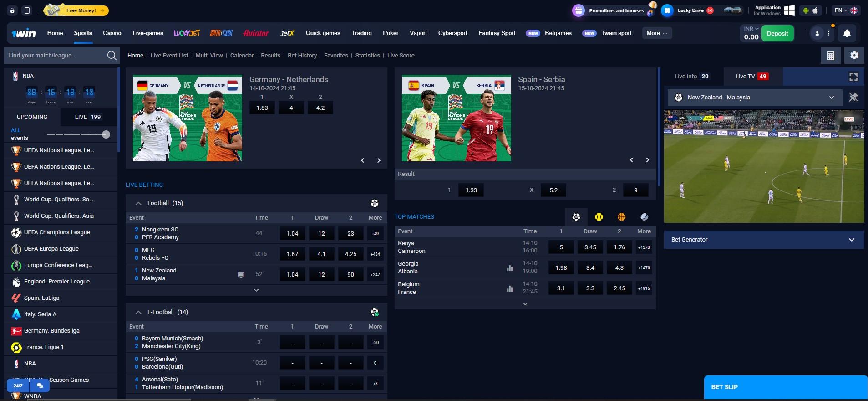The width and height of the screenshot is (868, 401).
Task: Open the settings gear icon
Action: (x=854, y=56)
